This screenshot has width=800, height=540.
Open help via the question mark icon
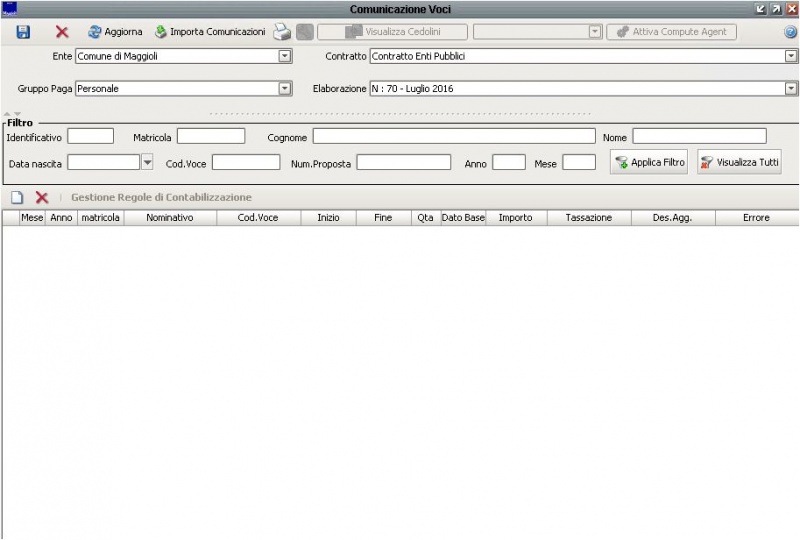coord(790,32)
